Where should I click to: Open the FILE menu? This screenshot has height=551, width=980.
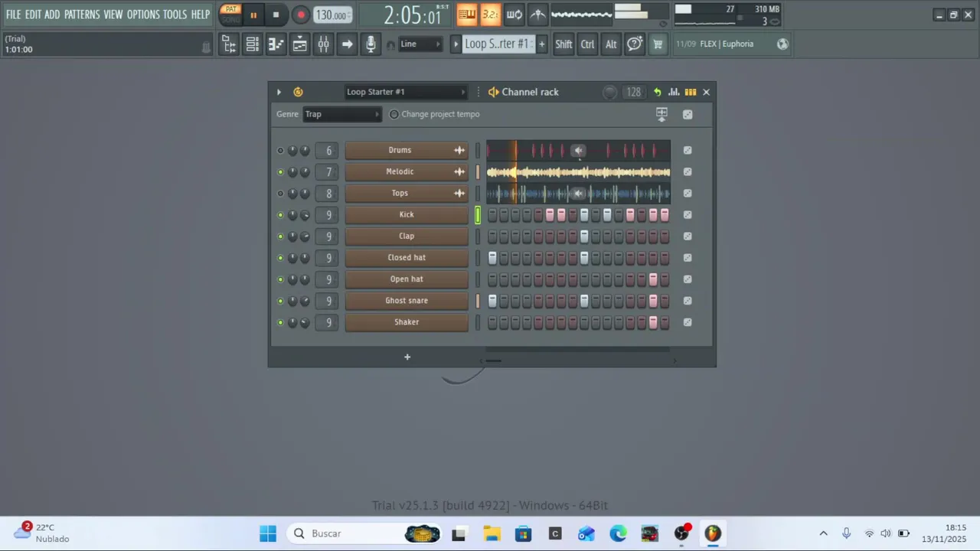coord(14,15)
